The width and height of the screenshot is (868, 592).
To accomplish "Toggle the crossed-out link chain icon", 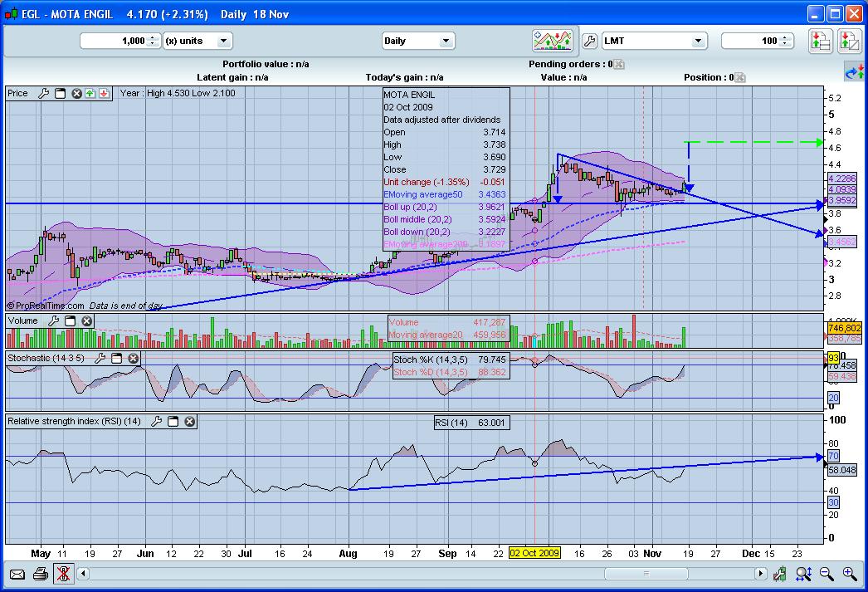I will point(64,575).
